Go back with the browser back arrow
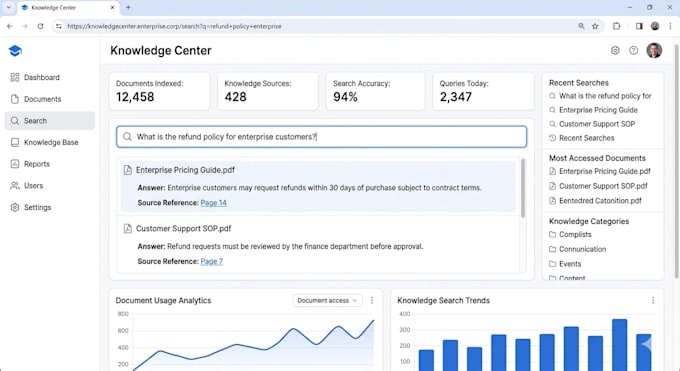Screen dimensions: 680x371 coord(10,26)
